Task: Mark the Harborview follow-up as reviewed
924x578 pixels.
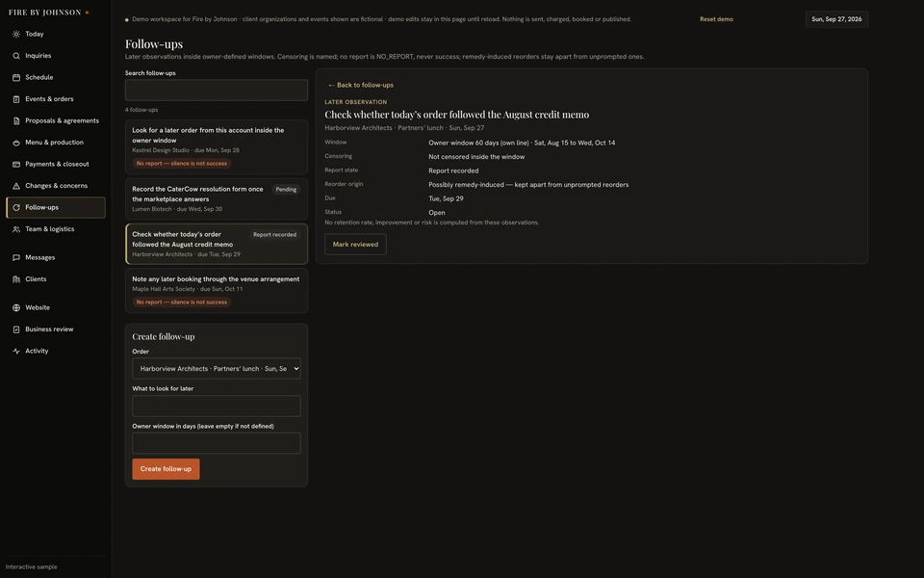Action: pyautogui.click(x=355, y=244)
